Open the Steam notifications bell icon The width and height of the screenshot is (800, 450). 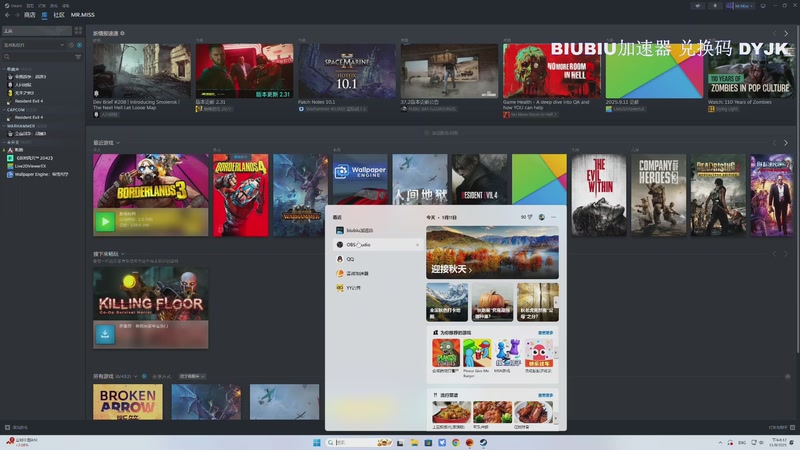point(715,6)
